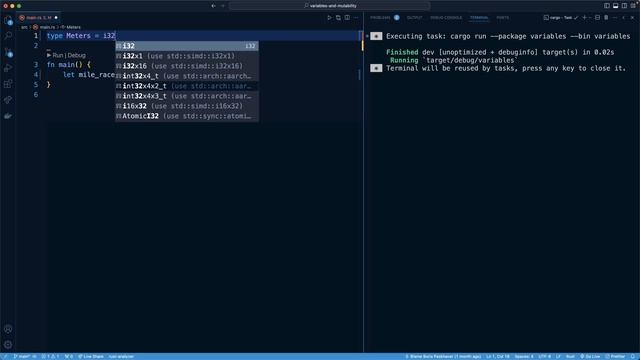Toggle primary sidebar layout icon
The image size is (640, 360).
point(607,6)
